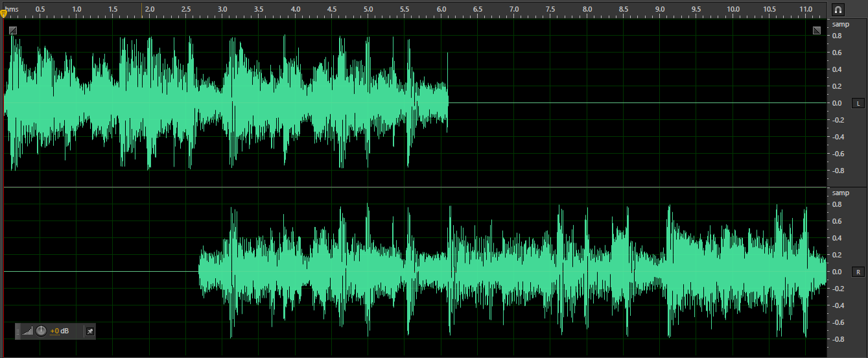868x358 pixels.
Task: Click the volume bars icon in HUD
Action: tap(27, 331)
